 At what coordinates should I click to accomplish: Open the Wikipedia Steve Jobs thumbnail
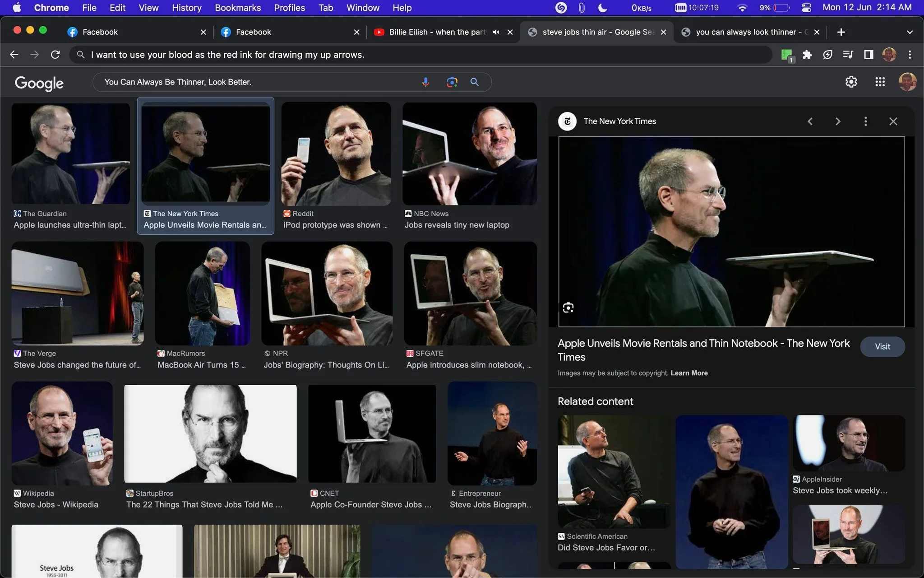pos(62,433)
